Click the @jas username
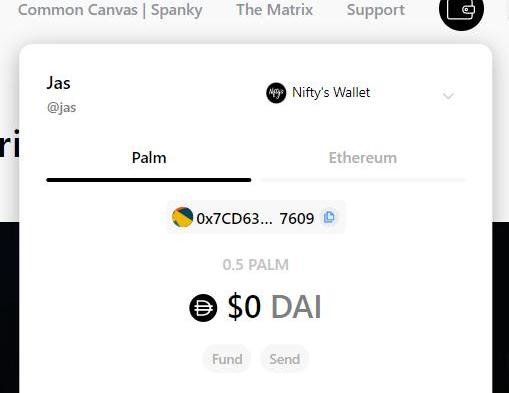Viewport: 509px width, 393px height. [x=62, y=108]
